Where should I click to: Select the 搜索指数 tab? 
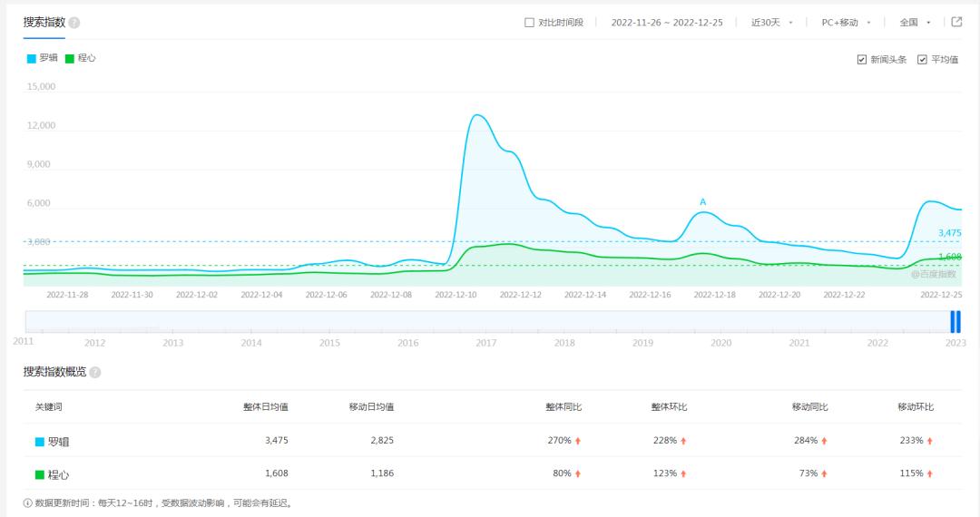(x=44, y=23)
